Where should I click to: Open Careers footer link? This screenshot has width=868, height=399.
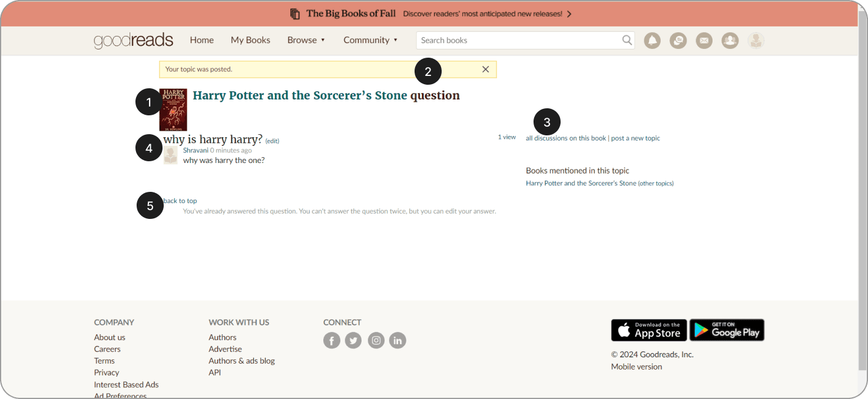coord(107,349)
